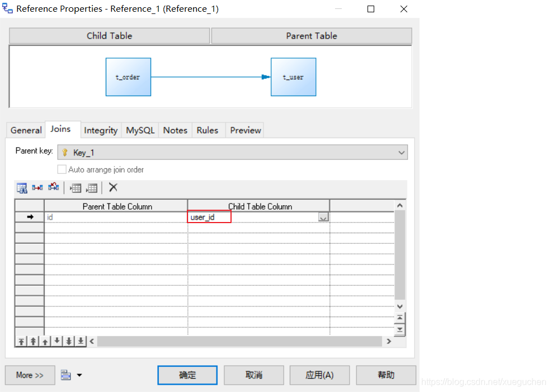Screen dimensions: 551x392
Task: Click the Child Table Column header
Action: (259, 206)
